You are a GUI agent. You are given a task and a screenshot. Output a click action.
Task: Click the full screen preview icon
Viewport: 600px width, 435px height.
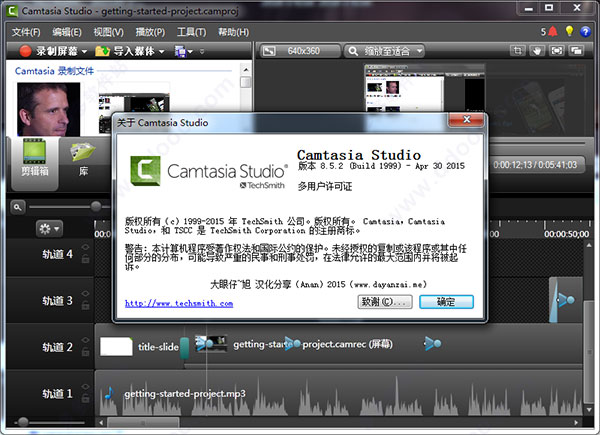(556, 51)
